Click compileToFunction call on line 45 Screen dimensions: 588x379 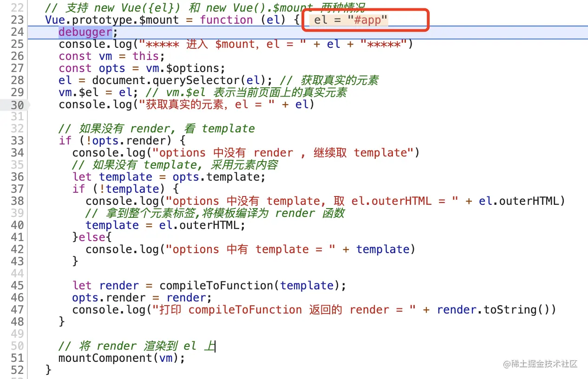click(253, 286)
